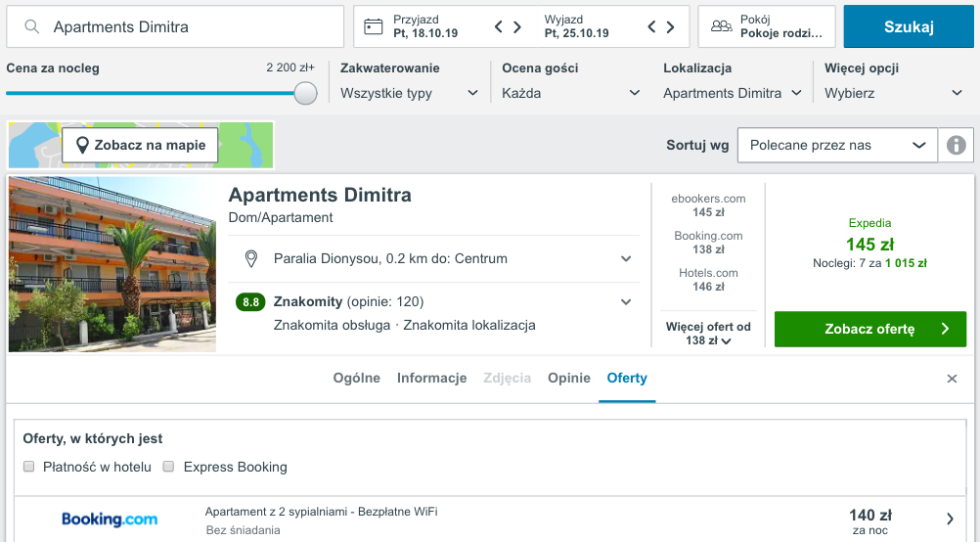This screenshot has height=542, width=980.
Task: Expand Więcej ofert od 138 zł
Action: (708, 334)
